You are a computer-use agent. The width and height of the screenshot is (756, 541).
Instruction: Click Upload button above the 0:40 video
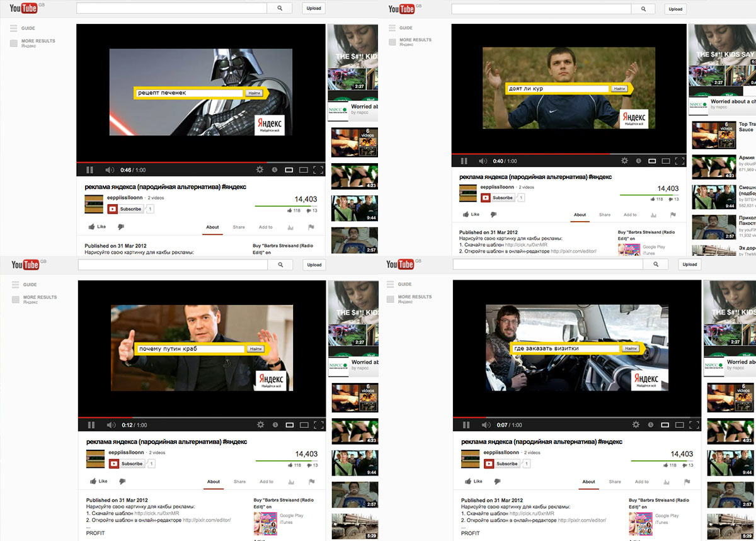pos(675,9)
